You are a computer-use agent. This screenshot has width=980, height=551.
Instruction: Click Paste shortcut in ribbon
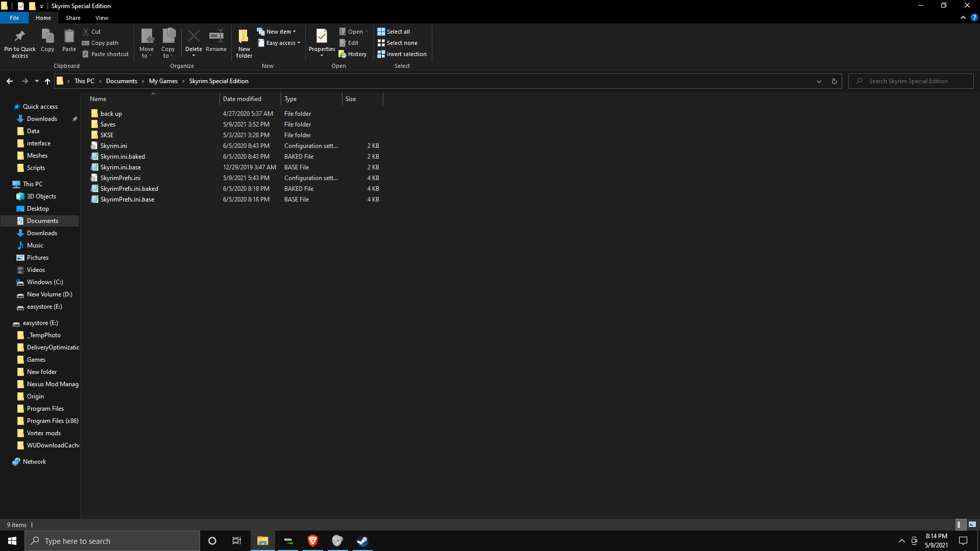coord(106,54)
